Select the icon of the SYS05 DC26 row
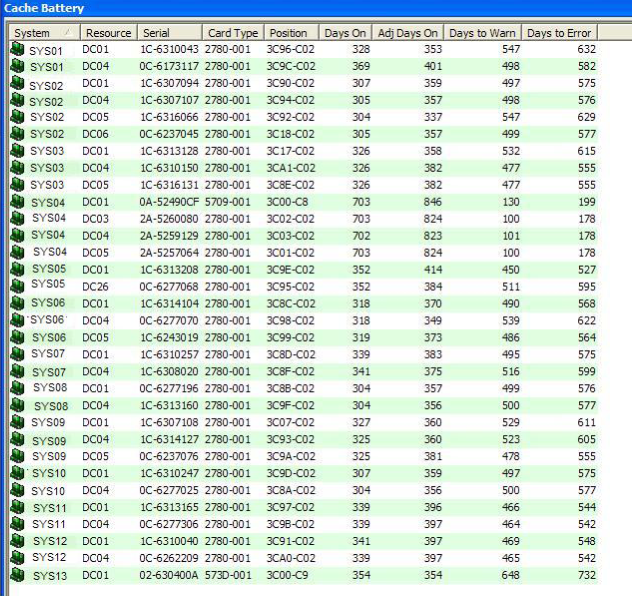 point(17,286)
